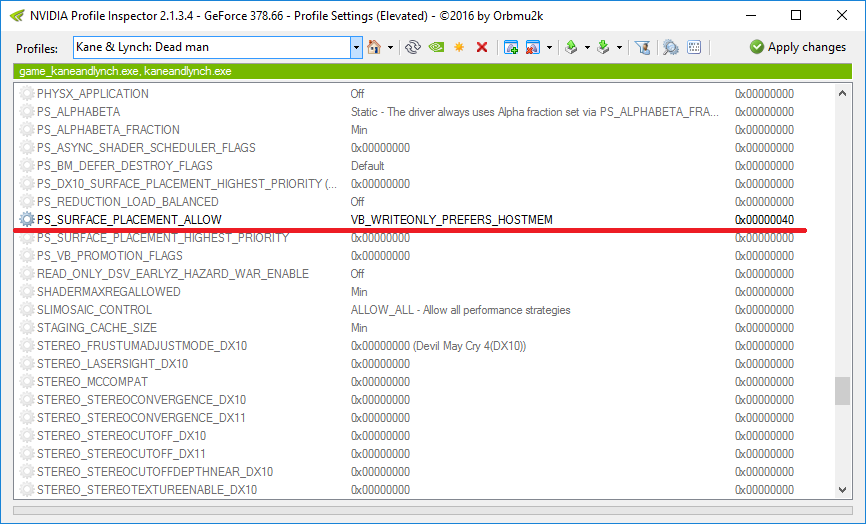
Task: Select STEREO_FRUSTUMADJUSTMODE_DX10 setting
Action: 142,346
